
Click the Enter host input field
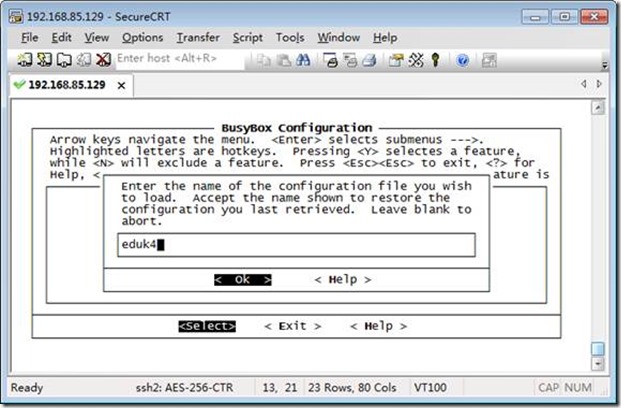(180, 59)
